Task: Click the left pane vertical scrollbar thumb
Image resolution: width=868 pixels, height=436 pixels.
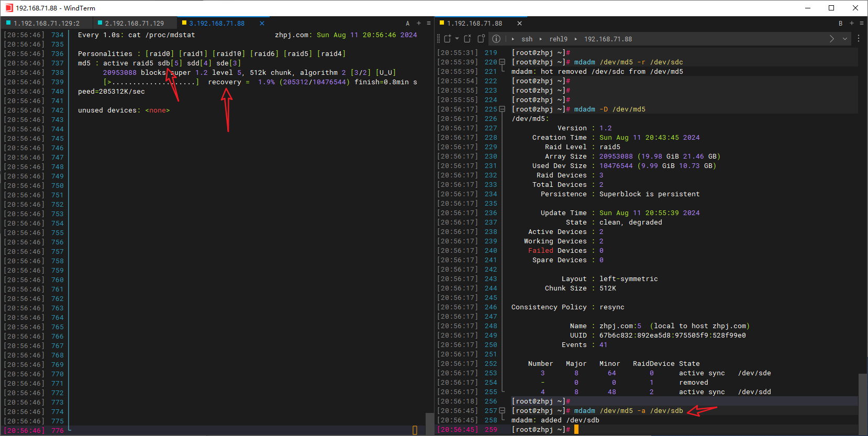Action: 430,424
